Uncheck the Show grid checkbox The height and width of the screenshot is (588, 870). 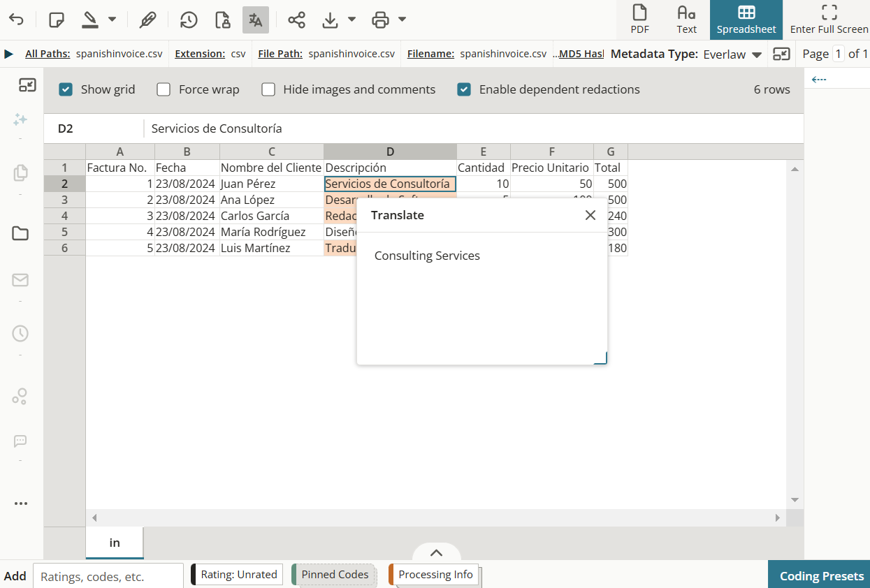click(x=66, y=89)
